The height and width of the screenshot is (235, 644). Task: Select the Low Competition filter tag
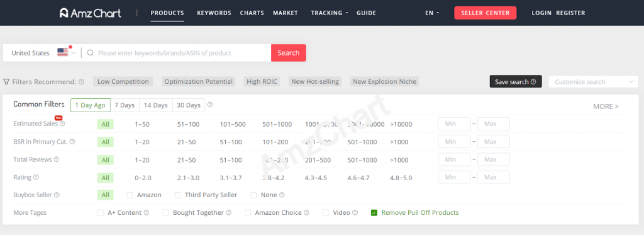[x=123, y=81]
